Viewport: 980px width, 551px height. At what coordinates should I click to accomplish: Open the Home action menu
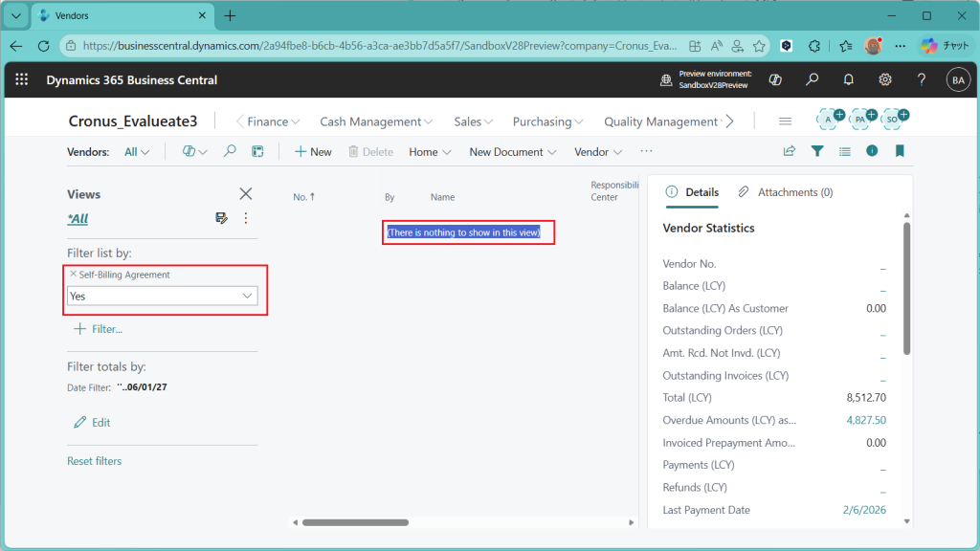click(x=429, y=152)
